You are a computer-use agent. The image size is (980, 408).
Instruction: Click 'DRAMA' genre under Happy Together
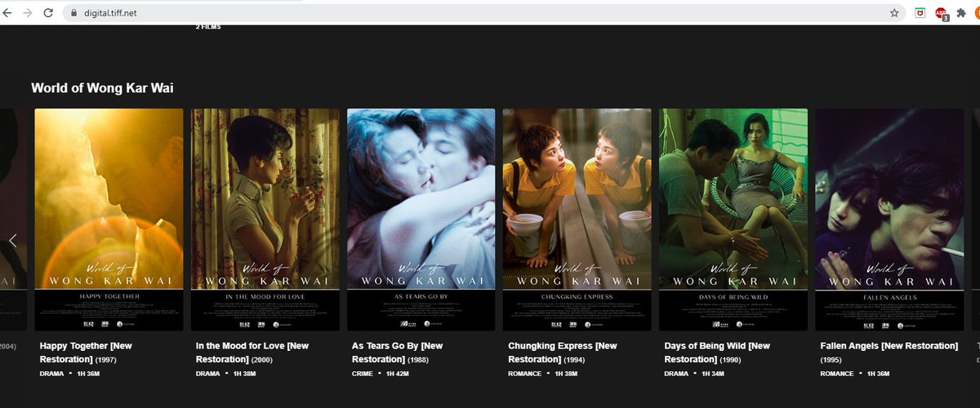[x=51, y=374]
